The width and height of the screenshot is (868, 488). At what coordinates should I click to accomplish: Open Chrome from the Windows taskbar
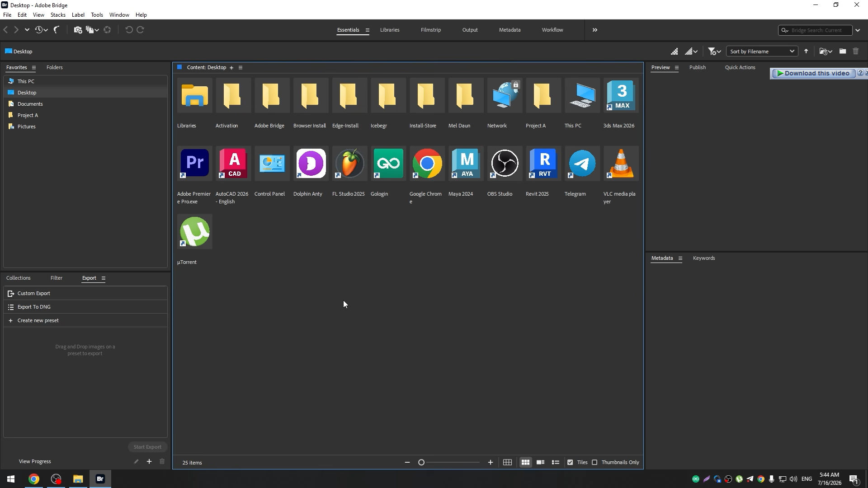34,479
